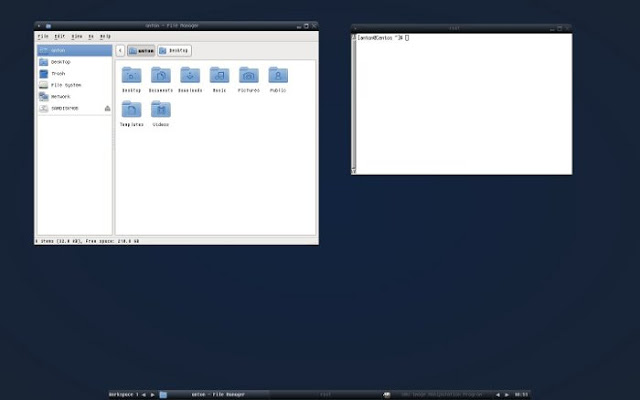This screenshot has width=640, height=400.
Task: Click the clock in the panel
Action: click(521, 395)
